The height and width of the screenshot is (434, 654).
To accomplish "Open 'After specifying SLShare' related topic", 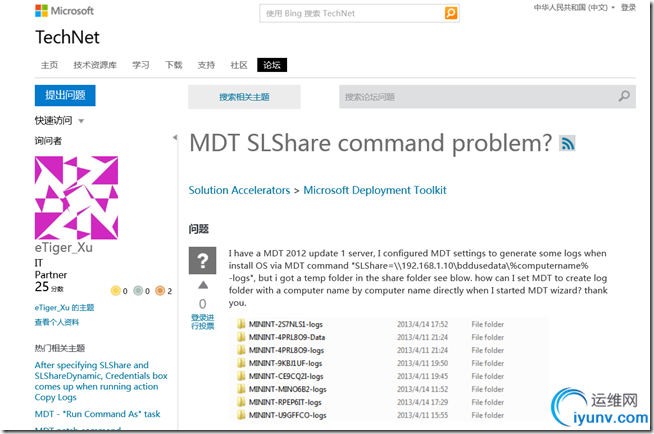I will click(x=101, y=381).
